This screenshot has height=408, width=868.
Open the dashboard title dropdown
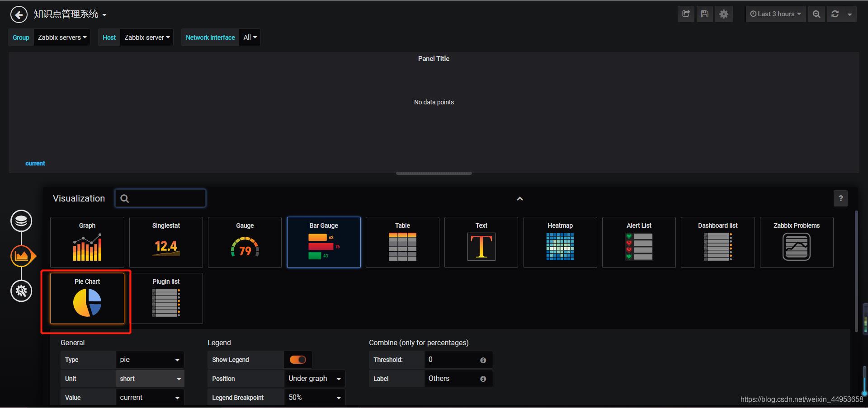70,14
